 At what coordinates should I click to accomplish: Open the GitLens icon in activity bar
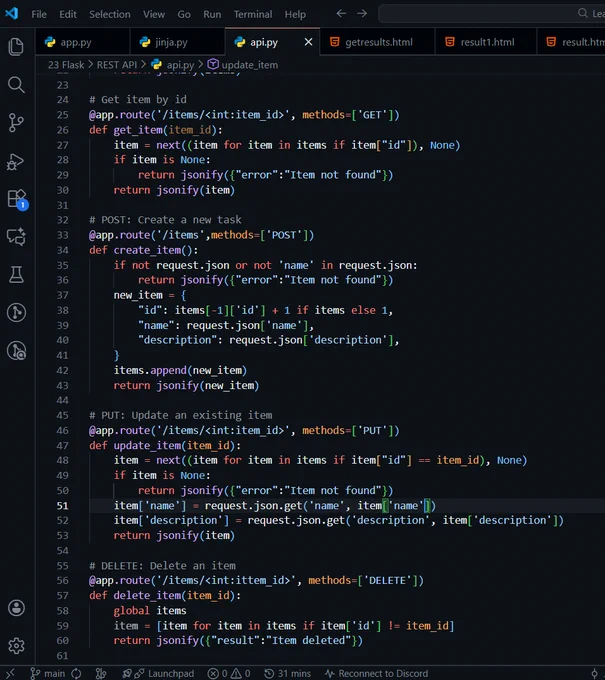click(x=16, y=312)
